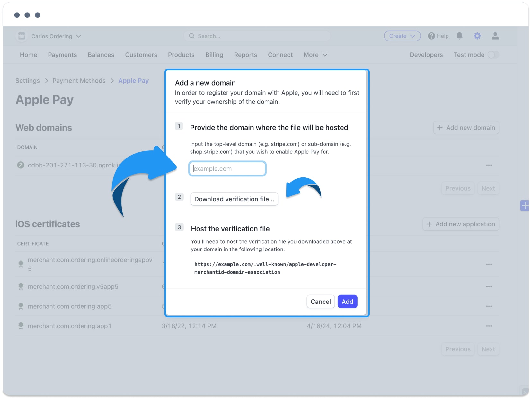Click the Download verification file button
Viewport: 532px width, 398px height.
234,199
